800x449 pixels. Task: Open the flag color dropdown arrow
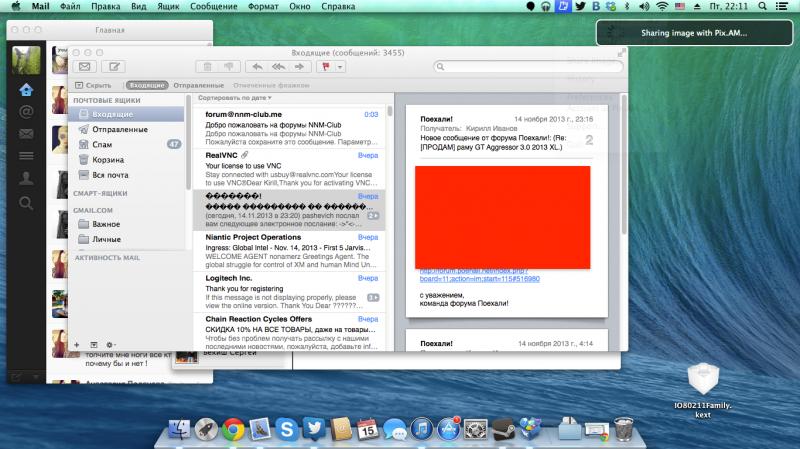coord(340,67)
